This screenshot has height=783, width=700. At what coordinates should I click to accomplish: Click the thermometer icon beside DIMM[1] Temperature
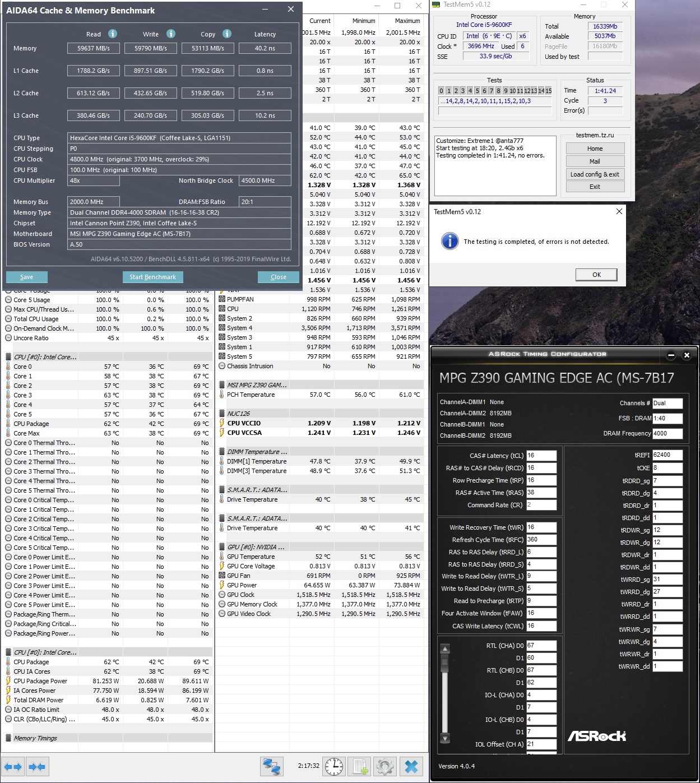tap(222, 461)
